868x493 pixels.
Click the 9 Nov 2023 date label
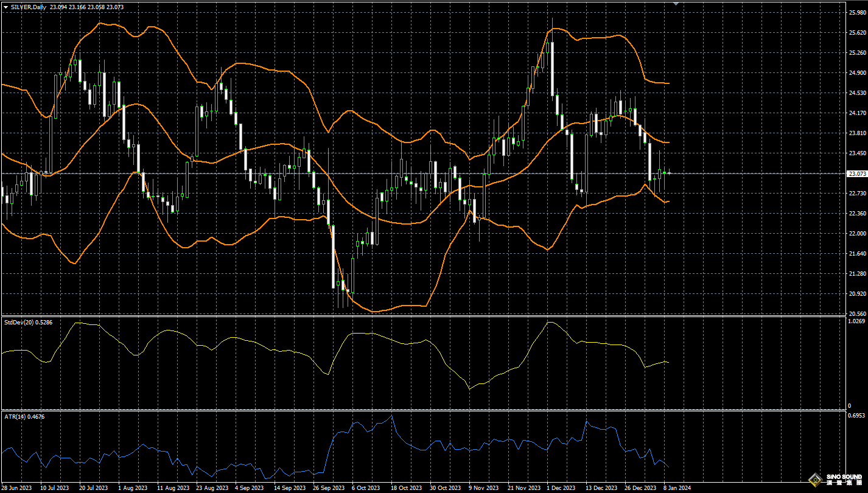click(x=484, y=488)
